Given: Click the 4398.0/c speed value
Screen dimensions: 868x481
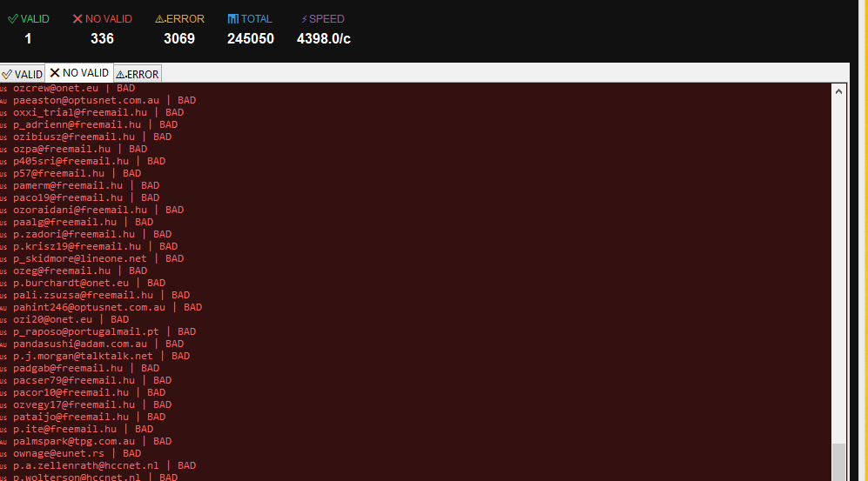Looking at the screenshot, I should [x=323, y=38].
